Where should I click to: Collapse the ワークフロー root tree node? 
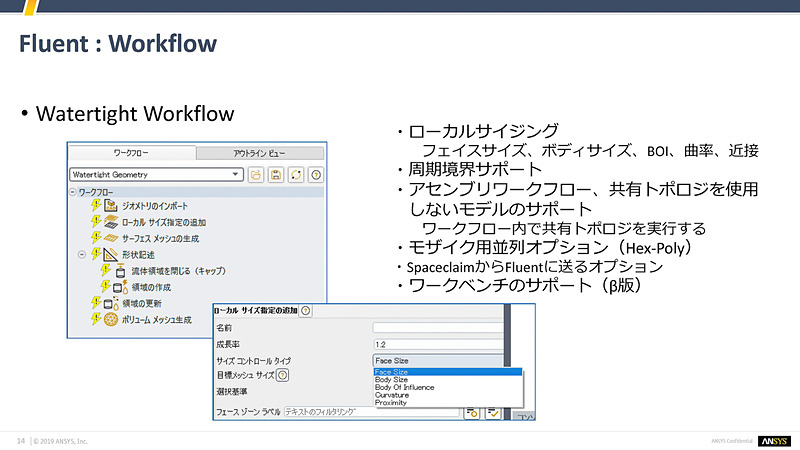tap(73, 192)
